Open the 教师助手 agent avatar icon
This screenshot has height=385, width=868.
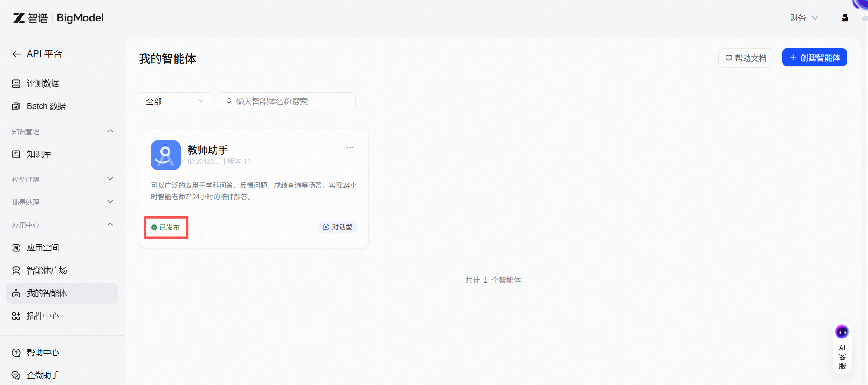(165, 155)
